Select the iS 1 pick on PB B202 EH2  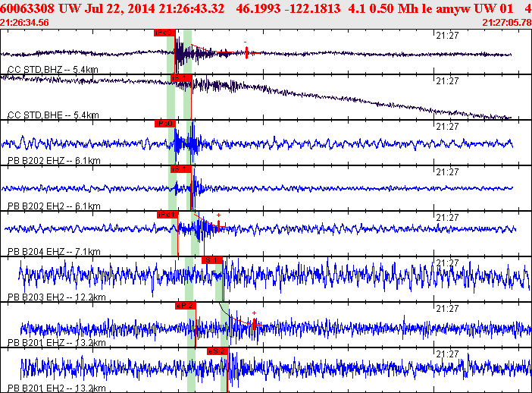181,169
